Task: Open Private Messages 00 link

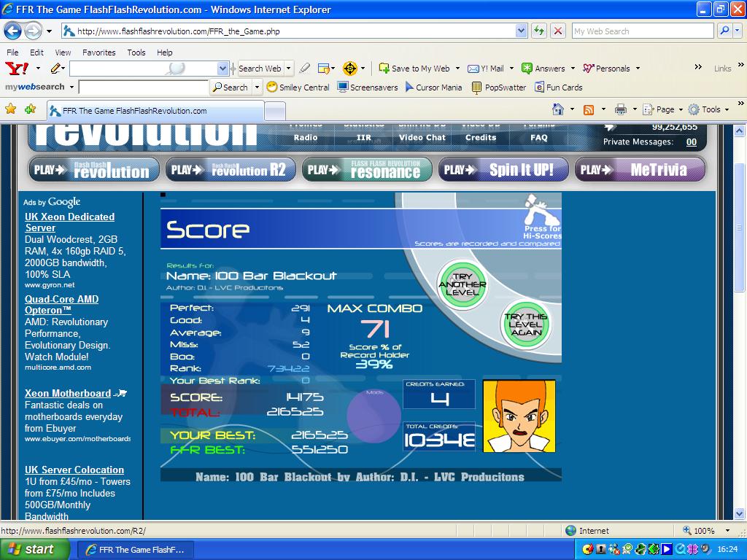Action: coord(692,142)
